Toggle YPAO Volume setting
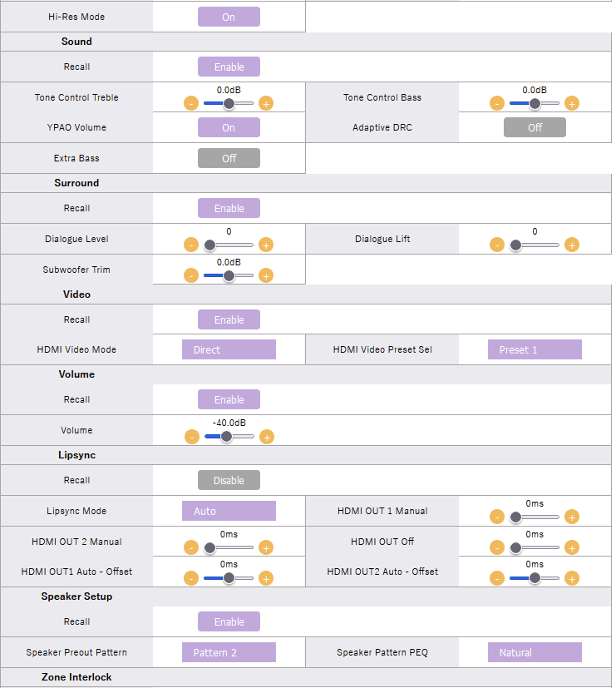Screen dimensions: 616x688 click(x=229, y=127)
